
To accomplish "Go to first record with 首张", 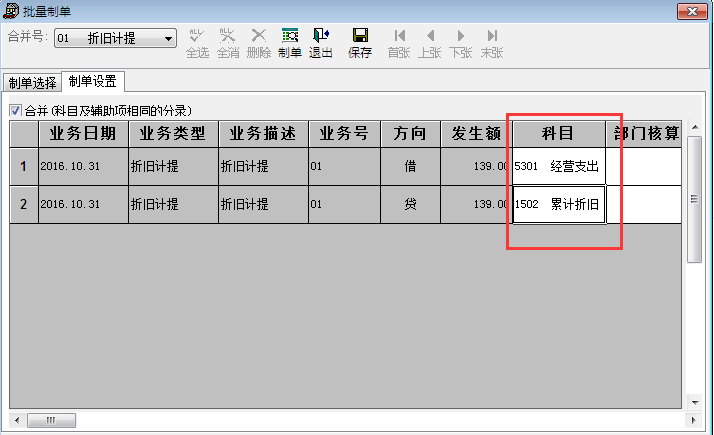I will tap(399, 42).
